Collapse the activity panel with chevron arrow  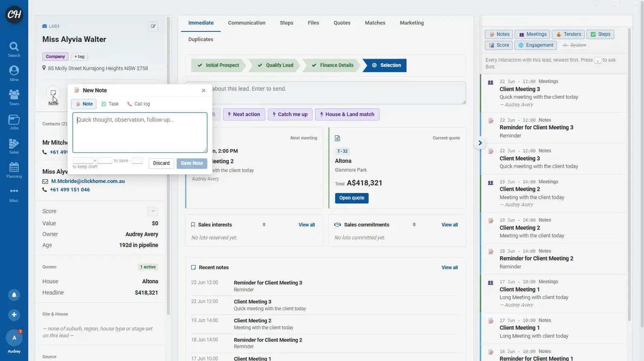click(x=480, y=143)
